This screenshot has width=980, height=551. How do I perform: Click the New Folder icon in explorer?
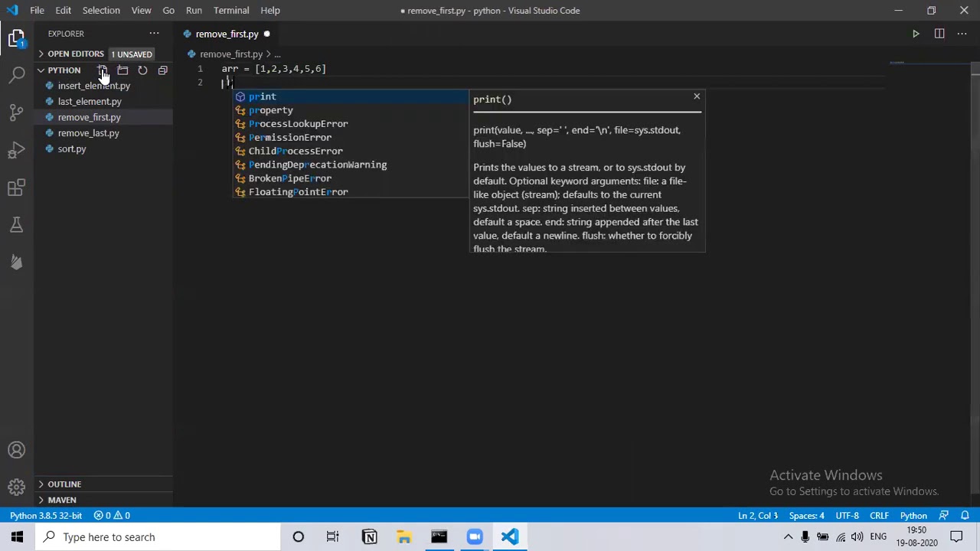point(122,70)
